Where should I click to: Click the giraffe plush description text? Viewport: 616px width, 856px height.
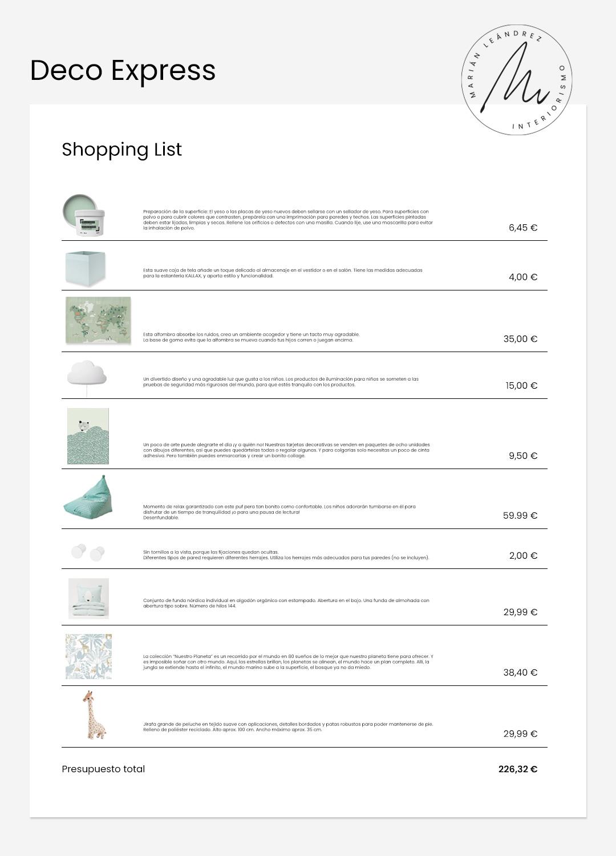288,726
